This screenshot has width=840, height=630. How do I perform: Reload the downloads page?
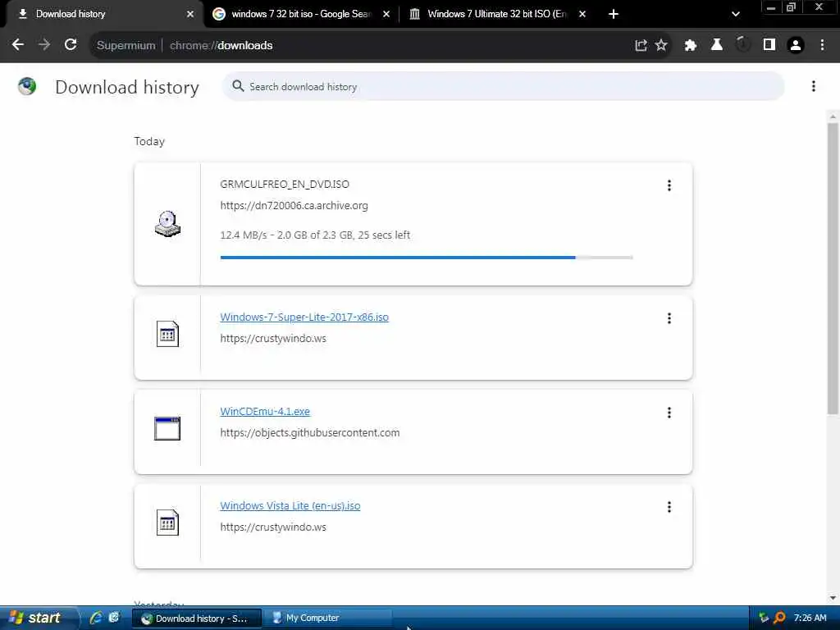point(71,45)
